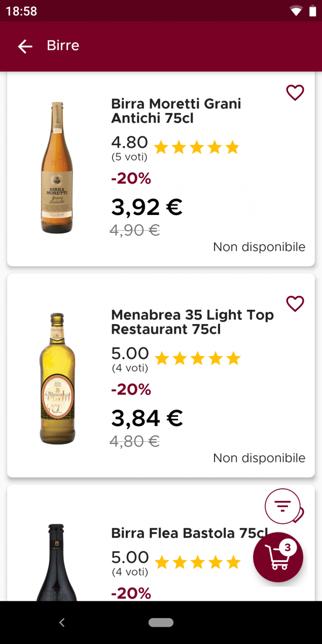Open the shopping cart with 3 items
This screenshot has height=644, width=322.
(278, 557)
